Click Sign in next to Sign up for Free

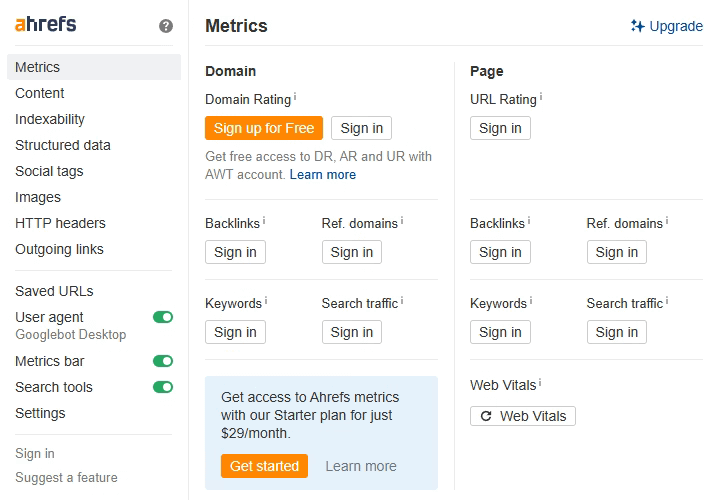[361, 128]
